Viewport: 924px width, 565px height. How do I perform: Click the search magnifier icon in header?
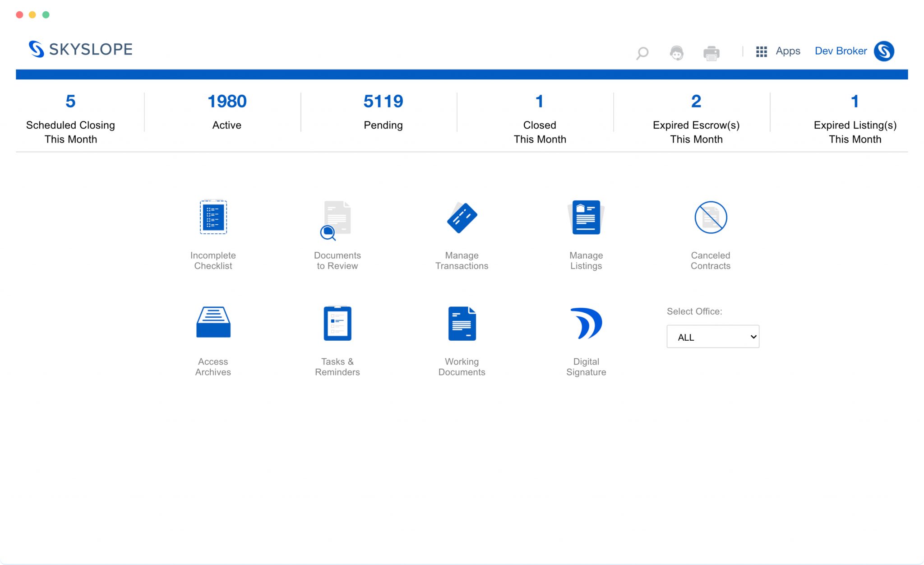coord(642,53)
